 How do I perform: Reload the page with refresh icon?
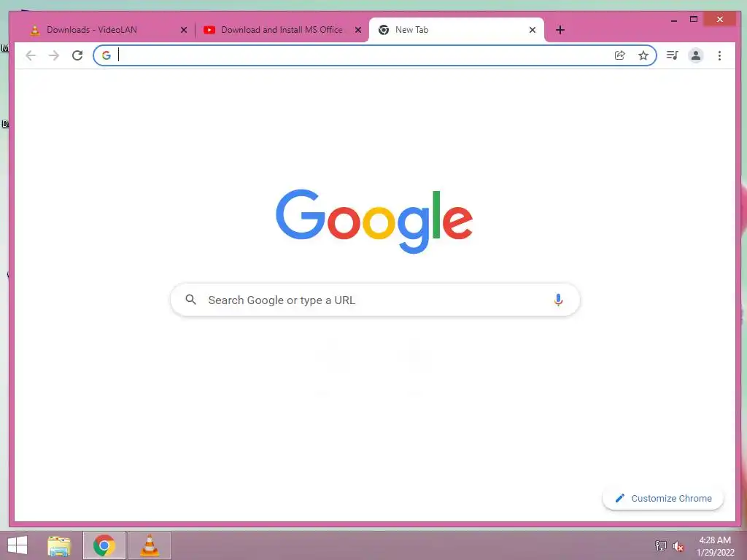click(x=77, y=55)
